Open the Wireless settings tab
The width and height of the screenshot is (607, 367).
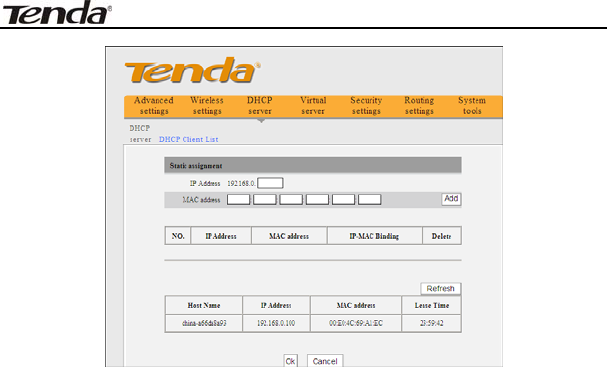tap(207, 106)
